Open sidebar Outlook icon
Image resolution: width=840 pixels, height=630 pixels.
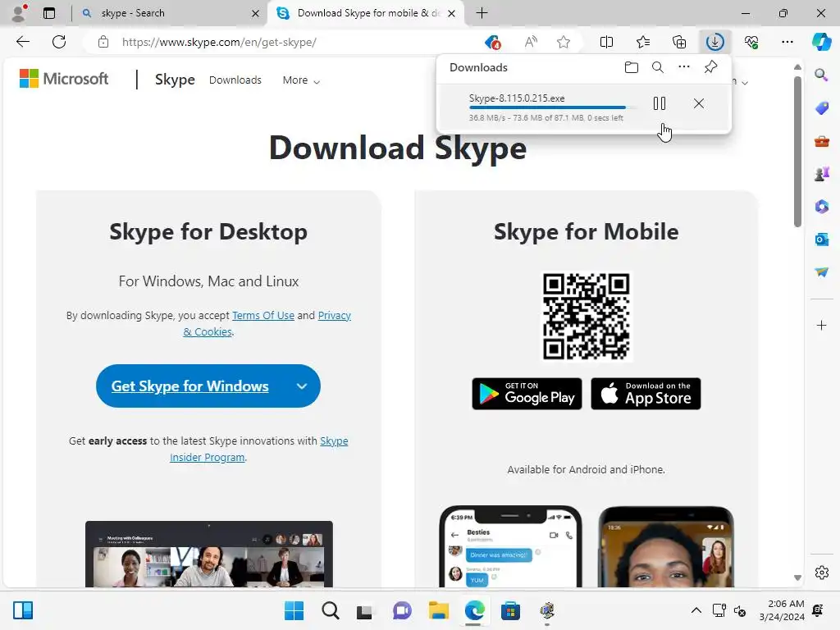822,240
